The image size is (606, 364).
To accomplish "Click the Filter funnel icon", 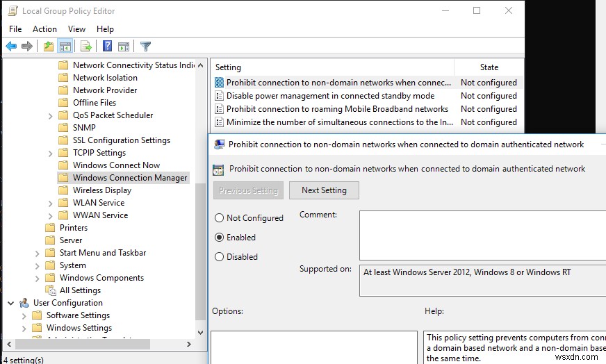I will [x=145, y=47].
